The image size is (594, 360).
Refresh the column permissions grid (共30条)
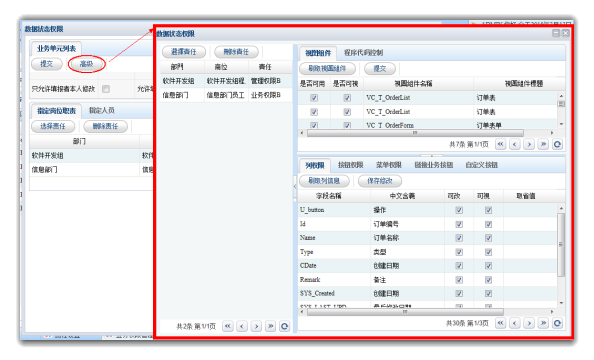(557, 323)
